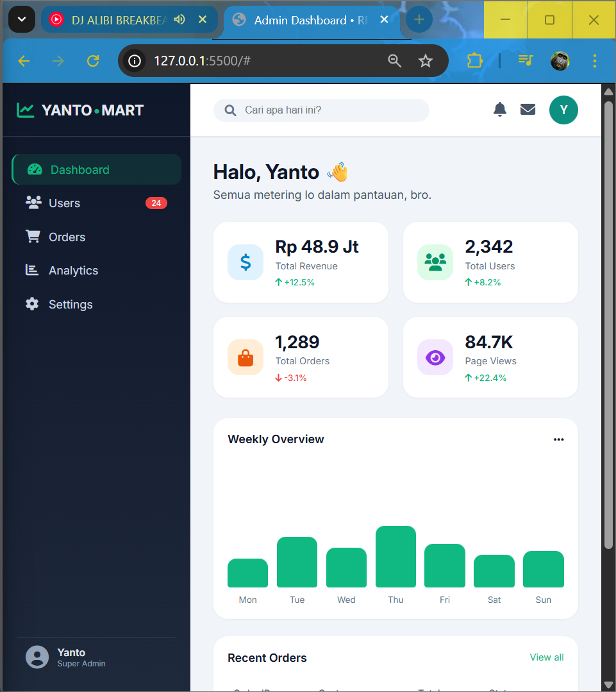This screenshot has width=616, height=692.
Task: Click the Mon bar in Weekly Overview
Action: click(x=248, y=573)
